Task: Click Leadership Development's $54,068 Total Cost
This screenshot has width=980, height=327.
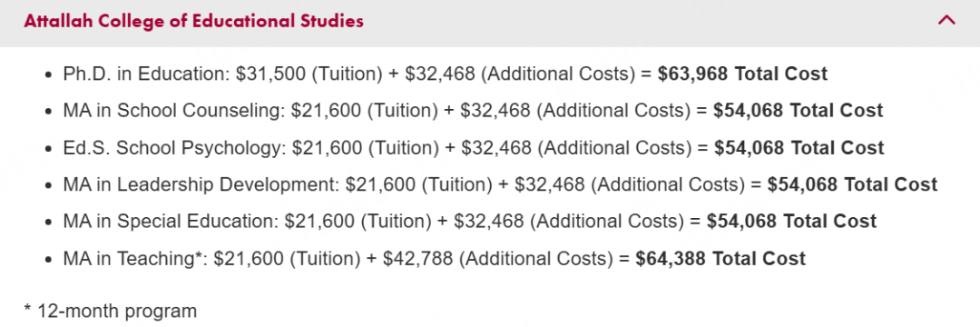Action: 852,184
